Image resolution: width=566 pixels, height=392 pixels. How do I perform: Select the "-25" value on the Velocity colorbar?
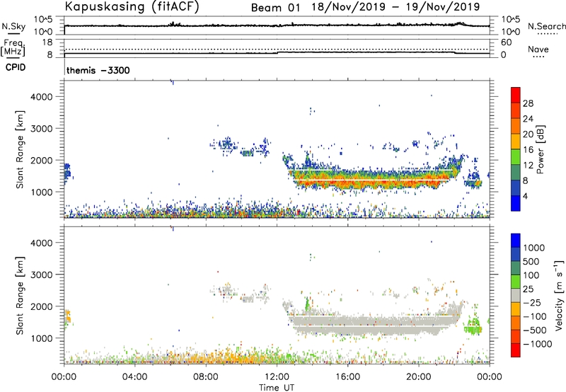pyautogui.click(x=533, y=303)
